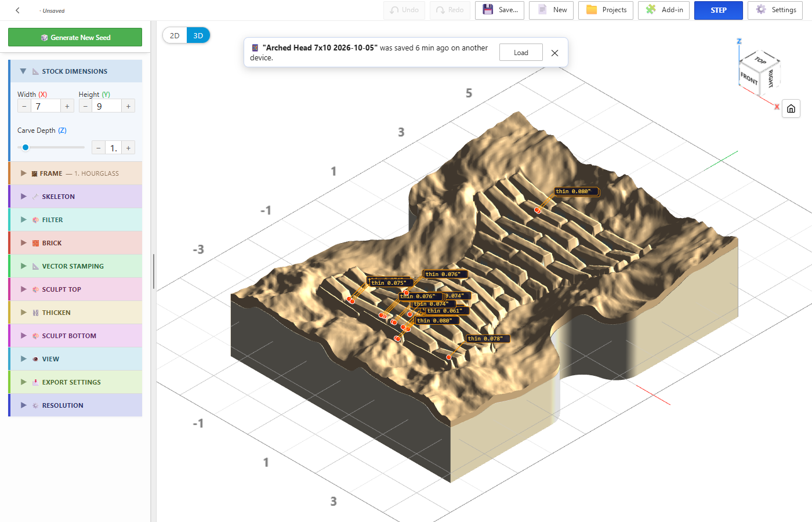Screen dimensions: 812x522
Task: Expand the Skeleton section
Action: (23, 197)
